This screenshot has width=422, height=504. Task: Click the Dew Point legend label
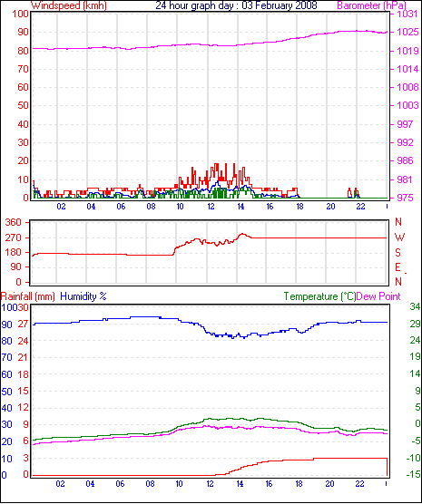click(378, 296)
